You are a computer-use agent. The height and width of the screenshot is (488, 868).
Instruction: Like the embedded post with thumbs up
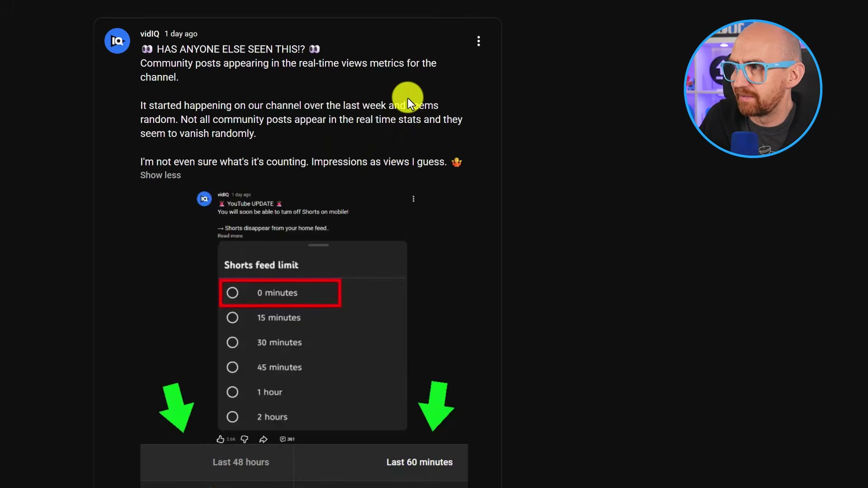click(x=220, y=439)
